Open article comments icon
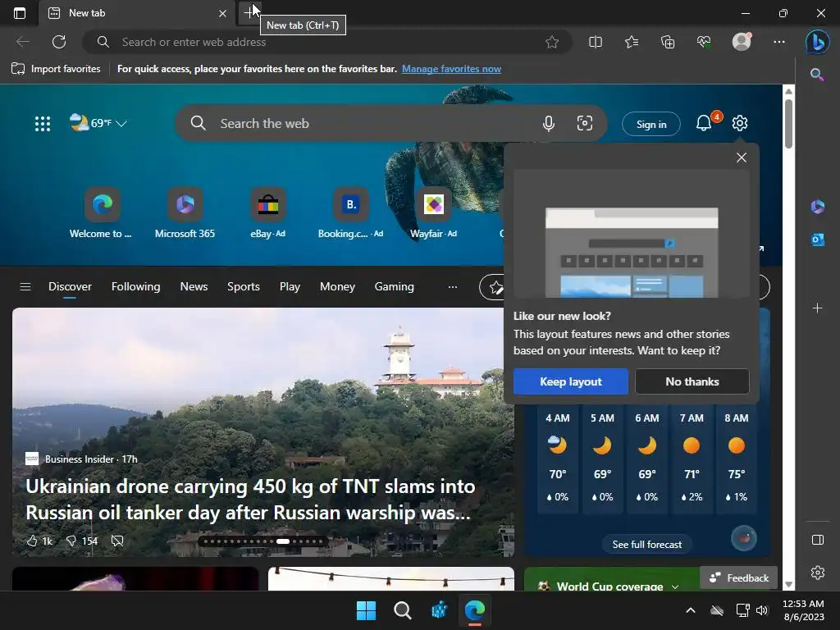The height and width of the screenshot is (630, 840). click(116, 541)
